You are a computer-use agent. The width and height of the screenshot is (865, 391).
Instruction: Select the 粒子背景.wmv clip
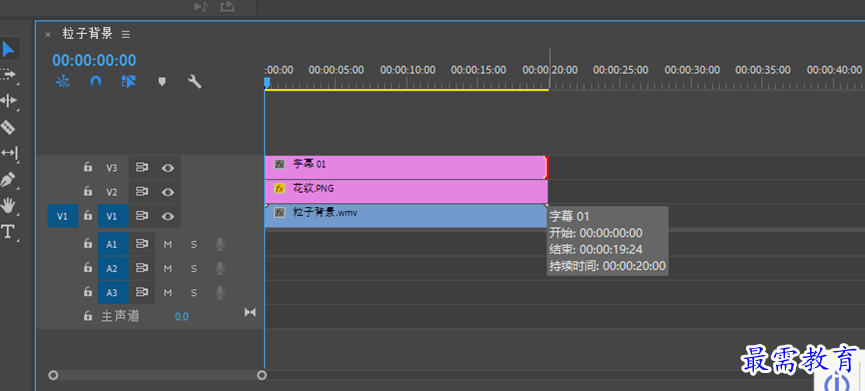coord(406,216)
